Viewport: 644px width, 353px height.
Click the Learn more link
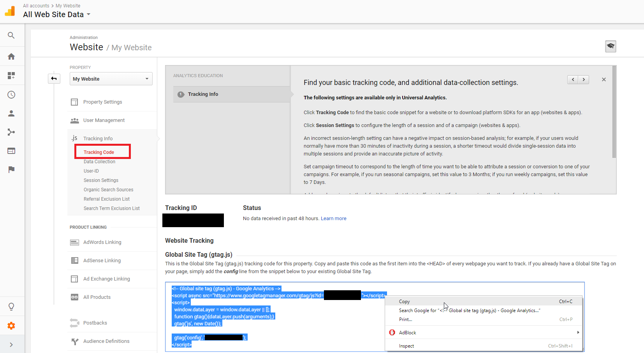[333, 219]
